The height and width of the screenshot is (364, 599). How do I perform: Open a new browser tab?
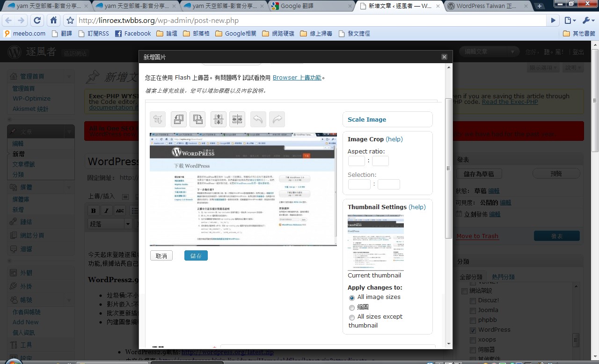[x=540, y=6]
